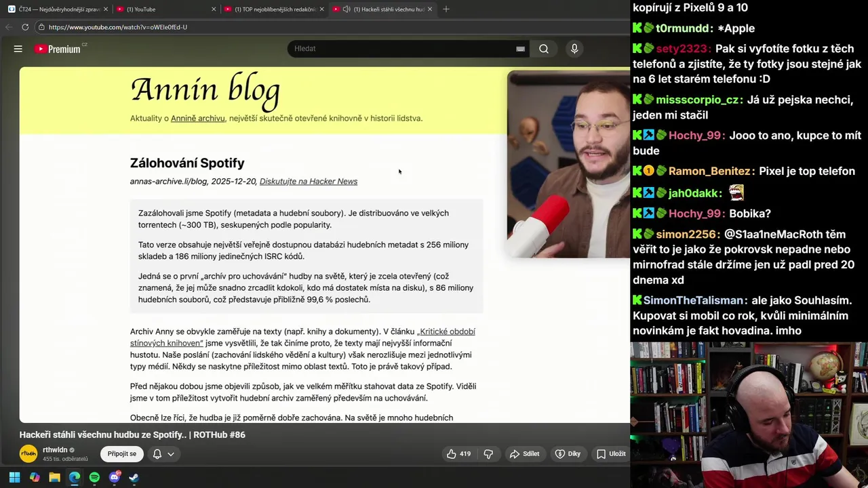Image resolution: width=868 pixels, height=488 pixels.
Task: Launch Copilot from the taskbar
Action: (x=35, y=477)
